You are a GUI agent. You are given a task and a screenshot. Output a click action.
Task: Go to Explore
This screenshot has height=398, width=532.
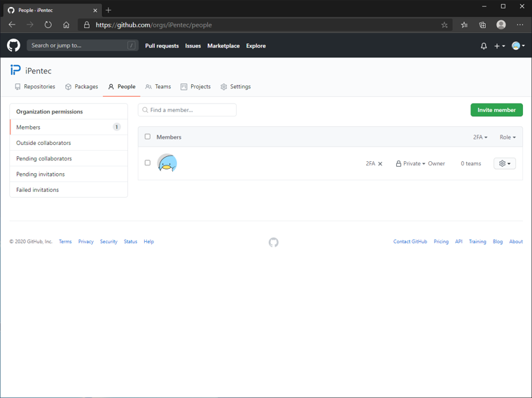[x=255, y=46]
